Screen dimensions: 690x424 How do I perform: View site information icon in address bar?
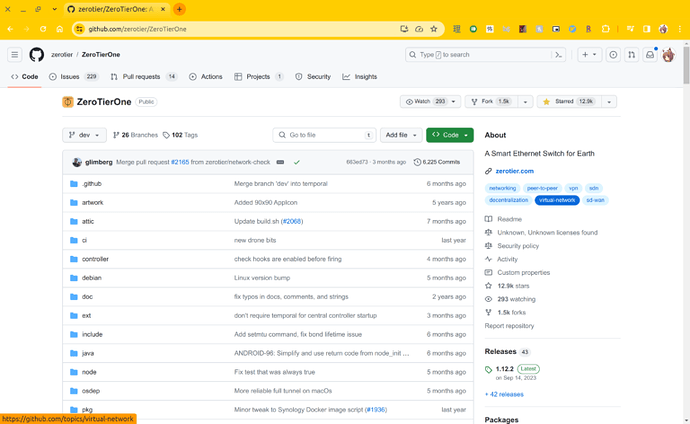click(x=79, y=29)
